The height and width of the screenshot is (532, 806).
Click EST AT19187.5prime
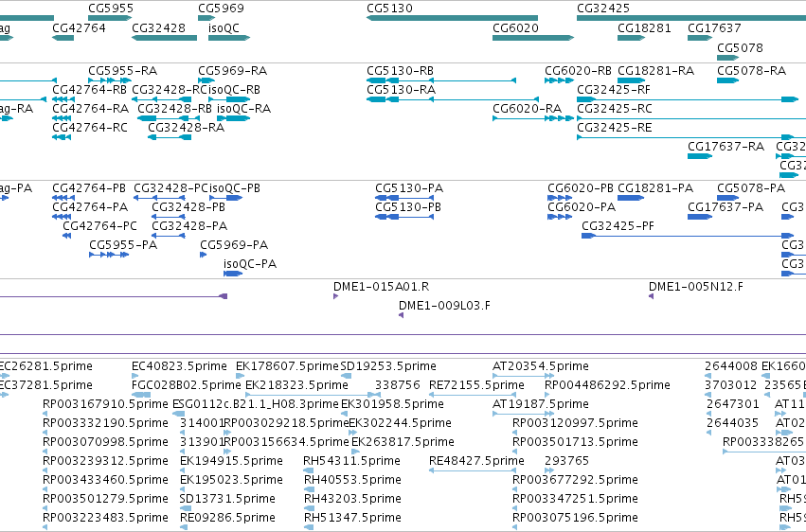coord(540,404)
